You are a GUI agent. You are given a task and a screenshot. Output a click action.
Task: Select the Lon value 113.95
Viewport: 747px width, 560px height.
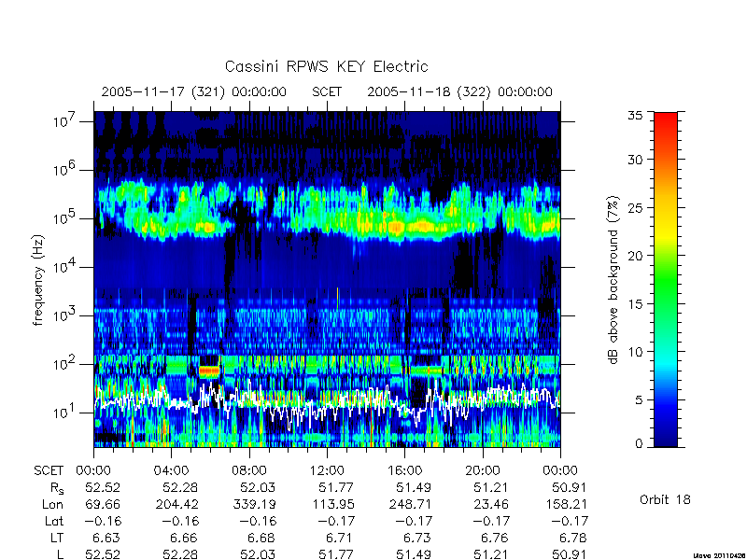(x=332, y=504)
